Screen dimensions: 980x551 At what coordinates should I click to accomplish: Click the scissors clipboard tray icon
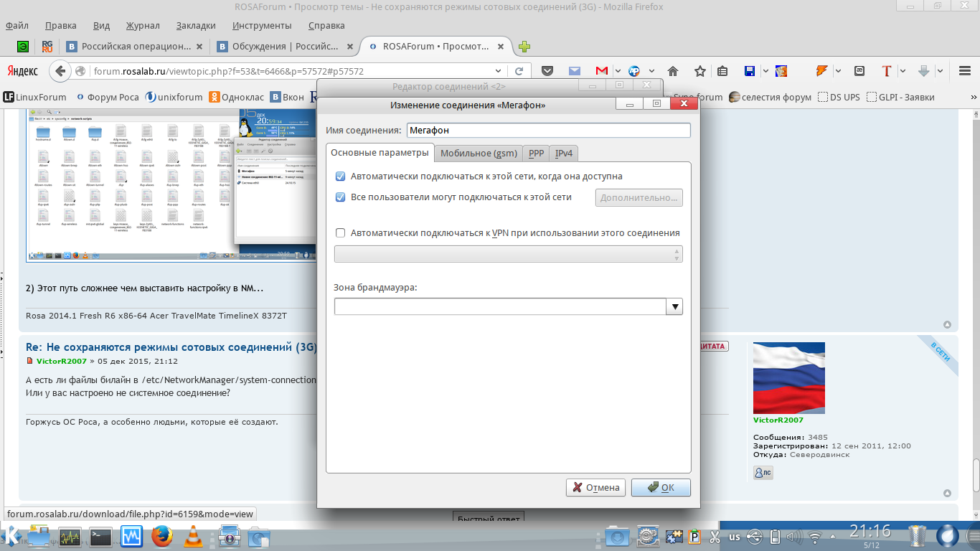coord(715,536)
